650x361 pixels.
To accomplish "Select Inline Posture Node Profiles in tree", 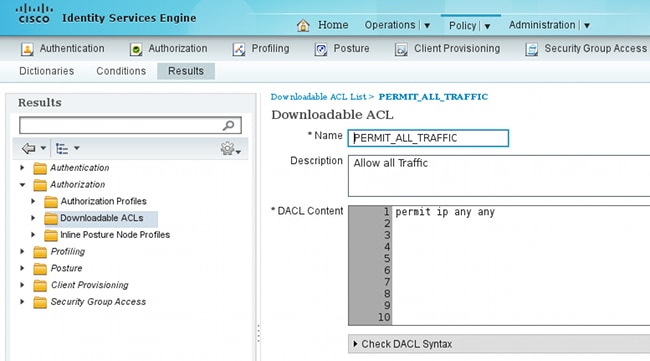I will tap(115, 235).
